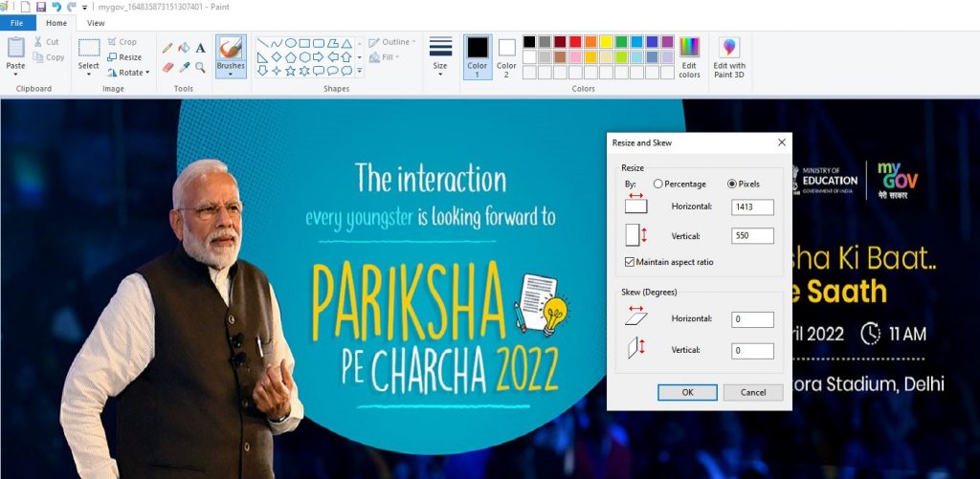980x479 pixels.
Task: Pick the red color swatch
Action: [575, 42]
